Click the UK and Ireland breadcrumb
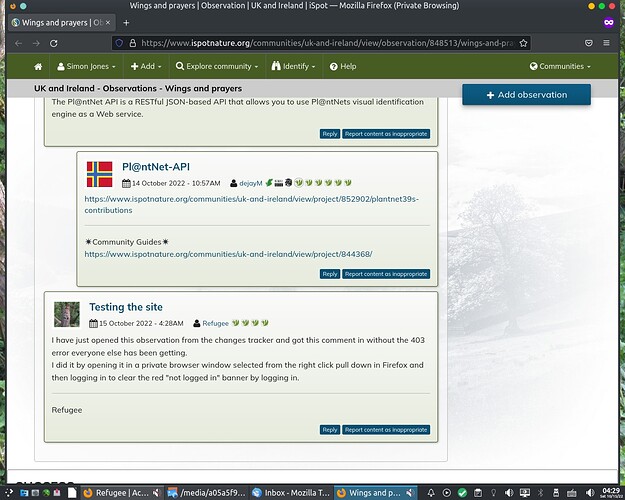This screenshot has width=625, height=500. (64, 89)
